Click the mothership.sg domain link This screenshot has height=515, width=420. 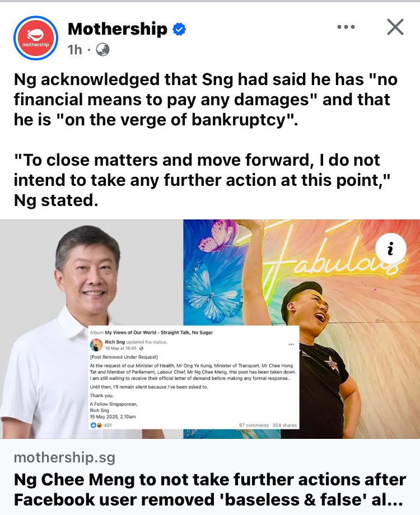64,457
